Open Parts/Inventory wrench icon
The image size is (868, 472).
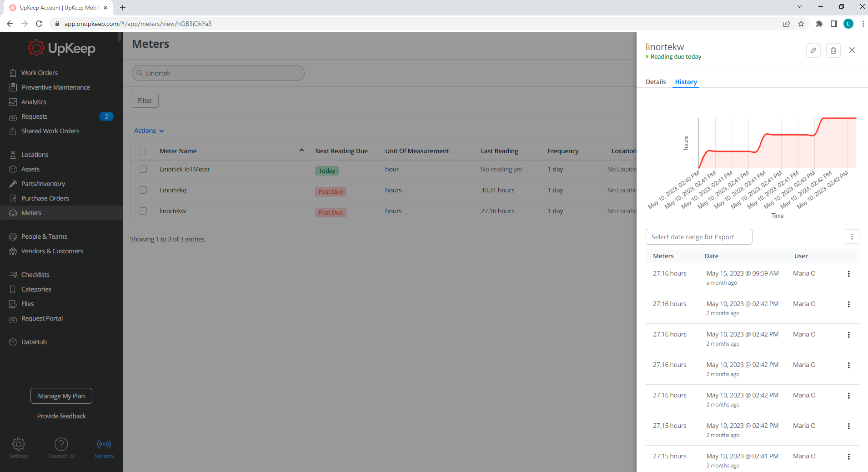point(13,184)
